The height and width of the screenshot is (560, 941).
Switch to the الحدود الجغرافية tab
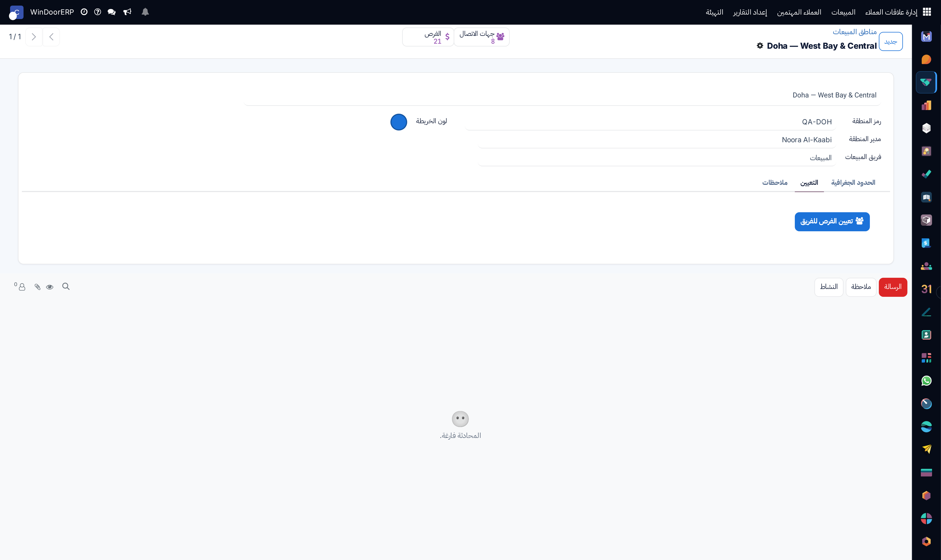tap(853, 183)
